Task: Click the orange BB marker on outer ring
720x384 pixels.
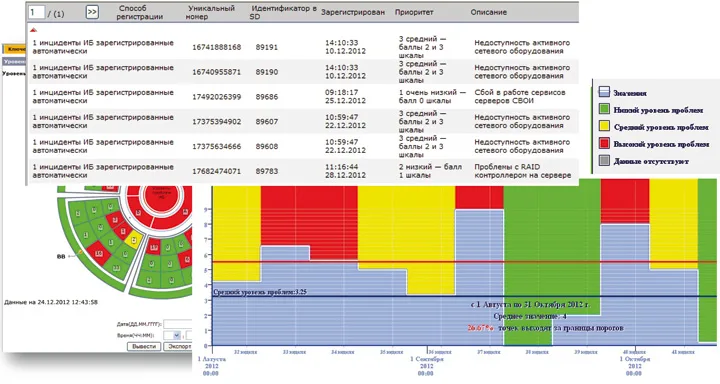Action: coord(80,253)
